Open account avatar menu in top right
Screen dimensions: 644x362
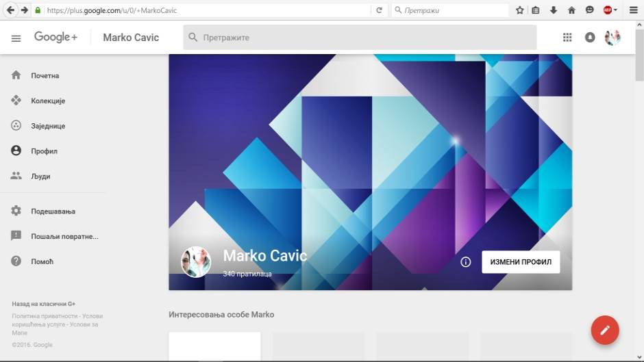pos(612,38)
